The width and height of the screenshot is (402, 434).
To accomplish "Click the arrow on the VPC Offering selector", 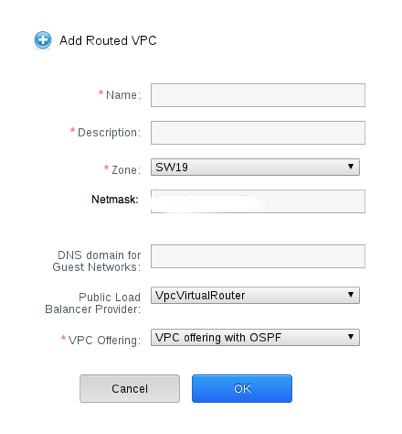I will pos(350,337).
